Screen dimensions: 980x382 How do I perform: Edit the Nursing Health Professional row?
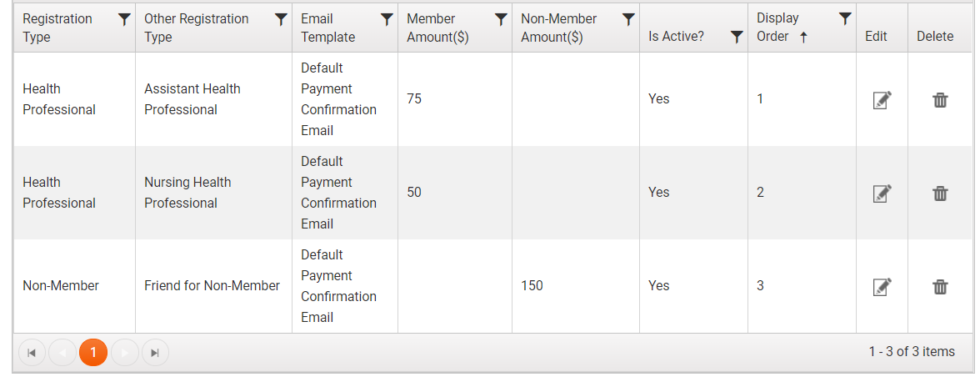882,194
